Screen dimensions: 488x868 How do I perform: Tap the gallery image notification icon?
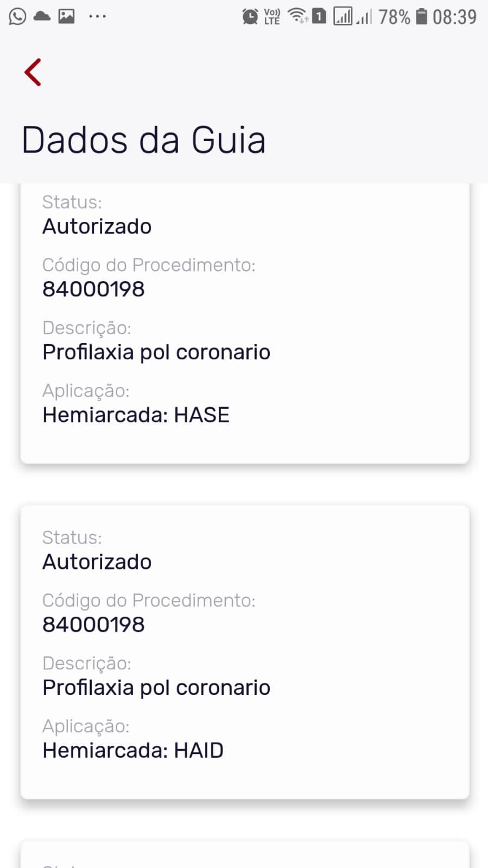[x=66, y=16]
